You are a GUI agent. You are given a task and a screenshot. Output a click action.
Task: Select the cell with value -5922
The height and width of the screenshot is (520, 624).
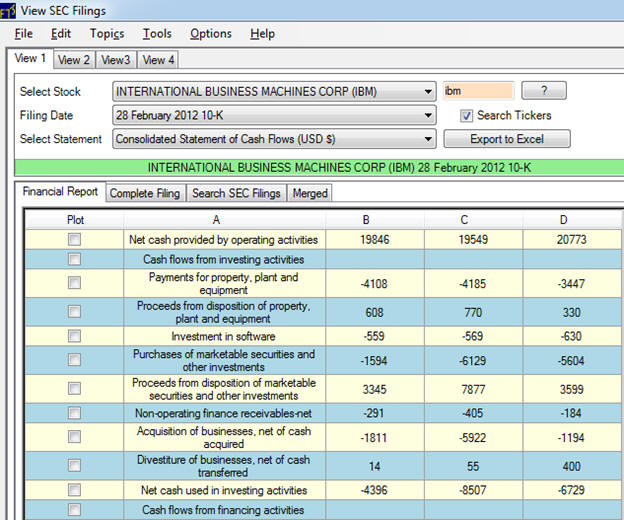473,438
